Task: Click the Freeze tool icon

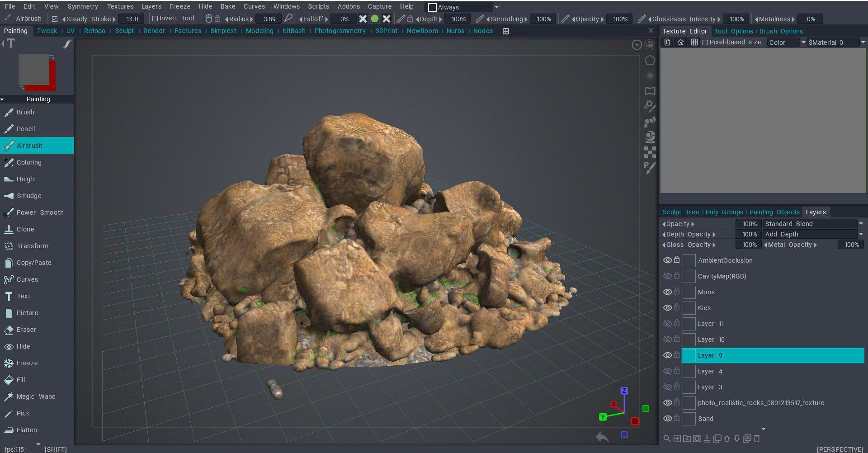Action: tap(9, 363)
